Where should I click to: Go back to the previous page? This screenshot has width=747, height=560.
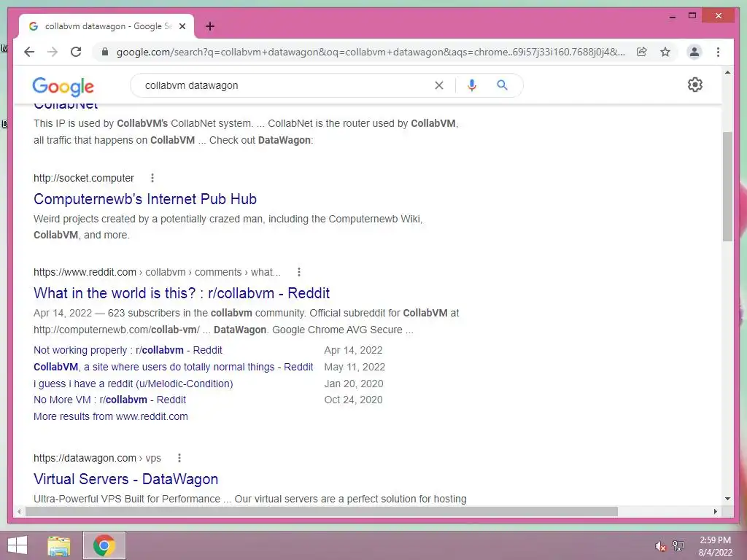pos(29,52)
